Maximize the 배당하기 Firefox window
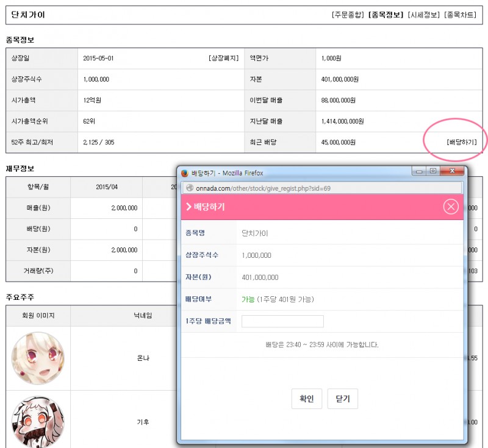 point(432,172)
